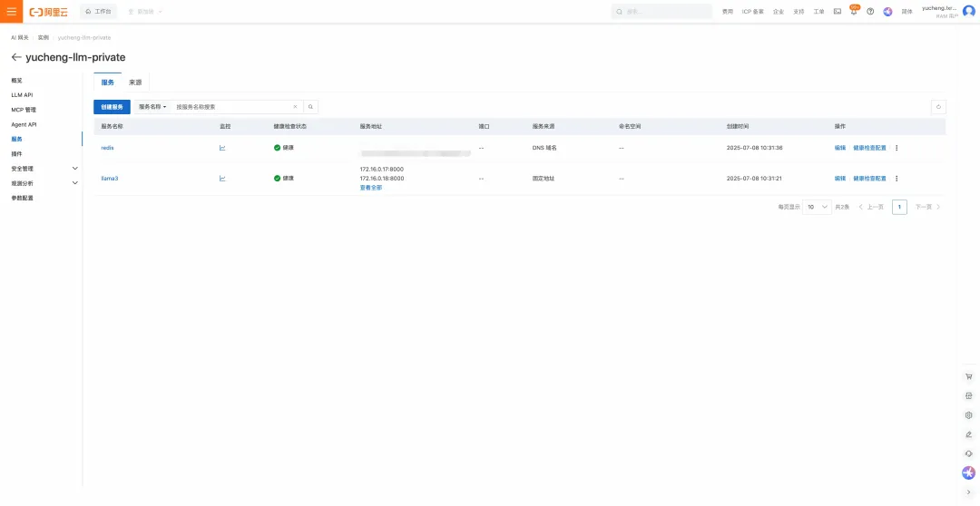Open the AI assistant icon in header

click(x=887, y=12)
